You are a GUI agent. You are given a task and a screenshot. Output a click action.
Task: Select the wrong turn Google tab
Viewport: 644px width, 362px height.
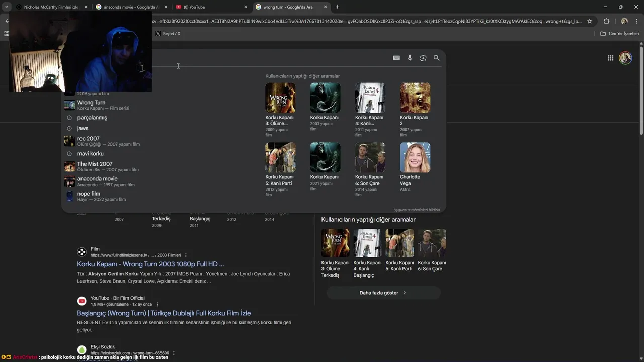point(290,7)
